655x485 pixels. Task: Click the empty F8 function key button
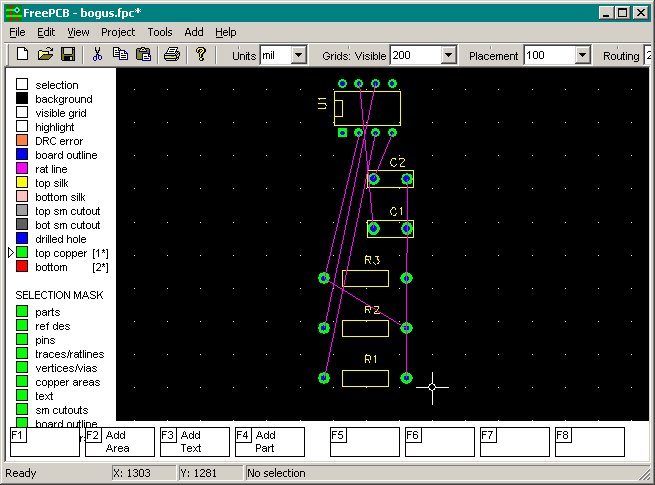pos(590,442)
